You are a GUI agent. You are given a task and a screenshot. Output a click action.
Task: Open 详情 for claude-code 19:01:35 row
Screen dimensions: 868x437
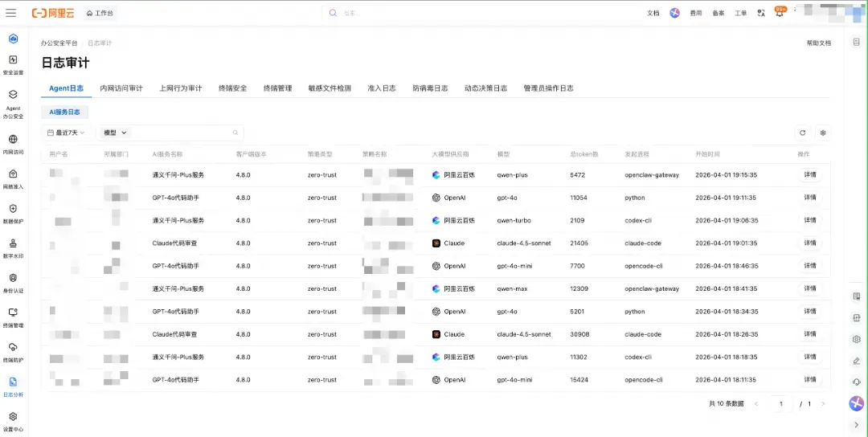(x=810, y=243)
